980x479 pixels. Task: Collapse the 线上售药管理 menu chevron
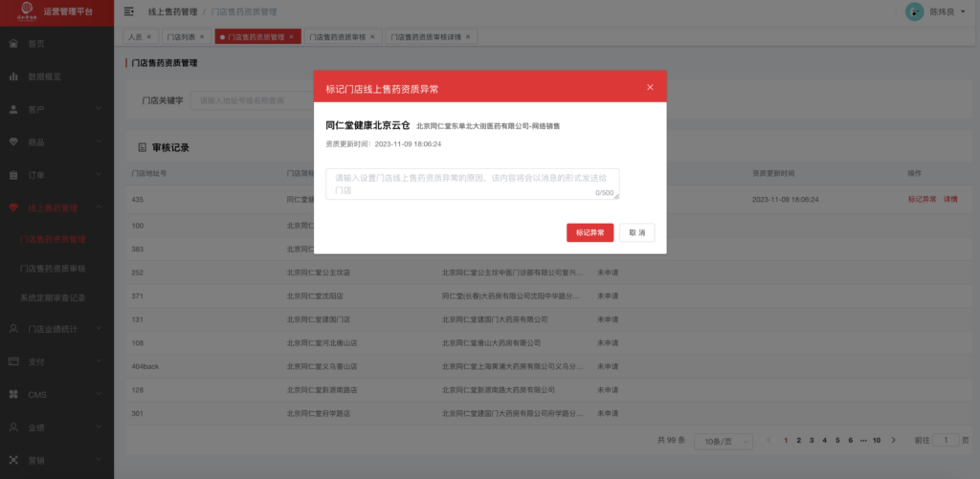click(99, 207)
